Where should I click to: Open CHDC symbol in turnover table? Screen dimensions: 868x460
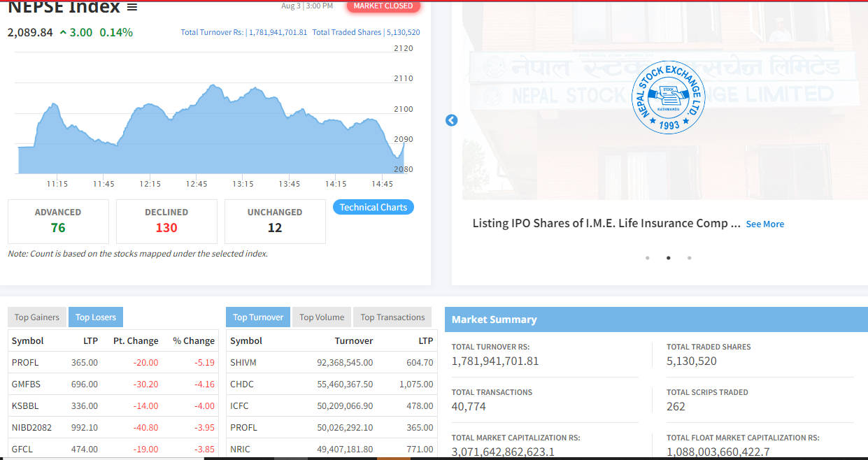242,384
